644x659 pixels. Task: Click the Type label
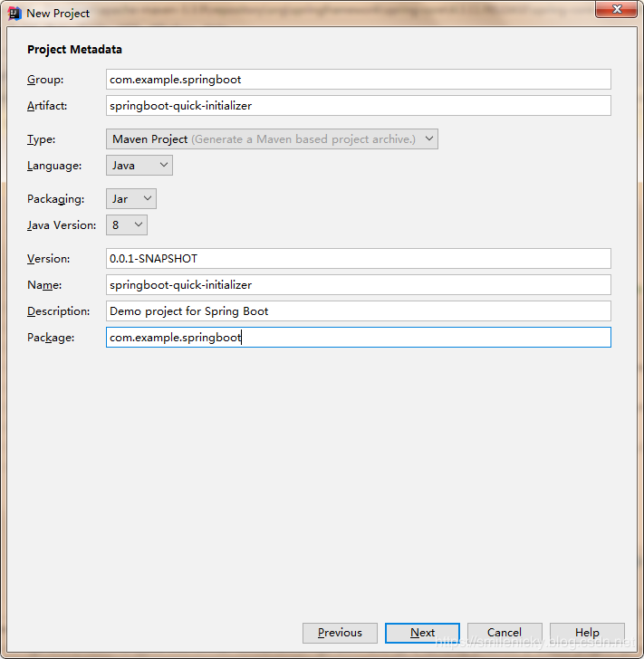pos(42,139)
